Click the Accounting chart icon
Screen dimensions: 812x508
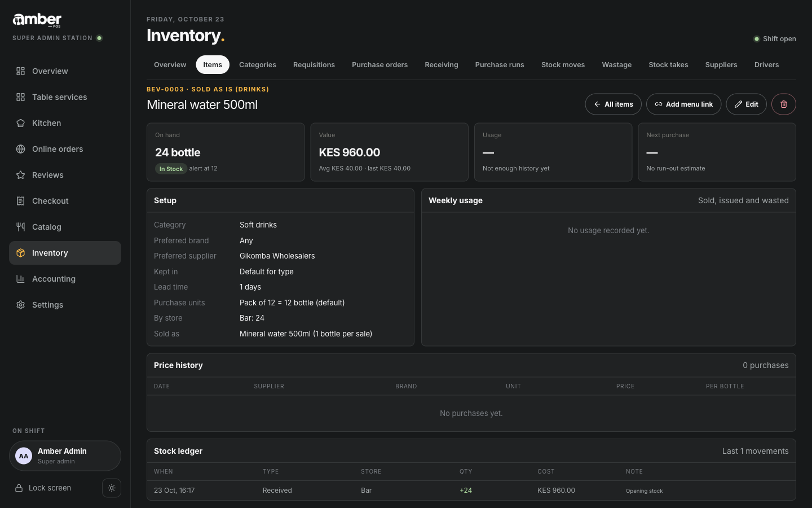click(x=20, y=279)
